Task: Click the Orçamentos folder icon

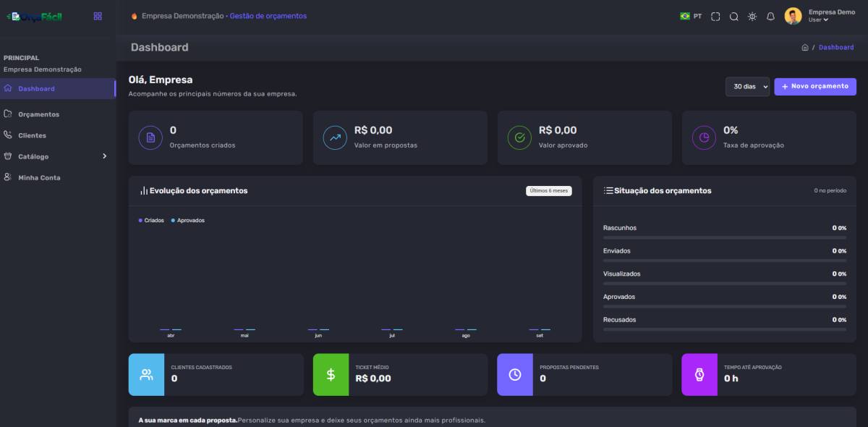Action: pos(8,114)
